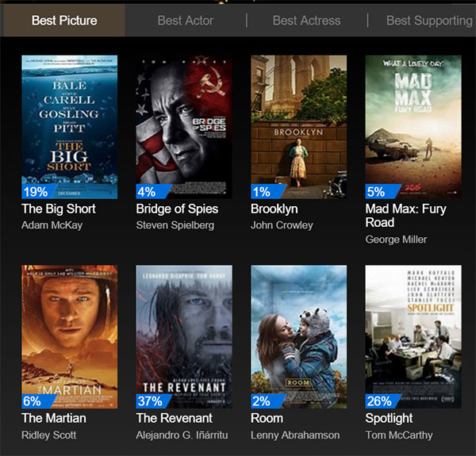The image size is (476, 456).
Task: Open the Best Actress tab
Action: pyautogui.click(x=306, y=21)
